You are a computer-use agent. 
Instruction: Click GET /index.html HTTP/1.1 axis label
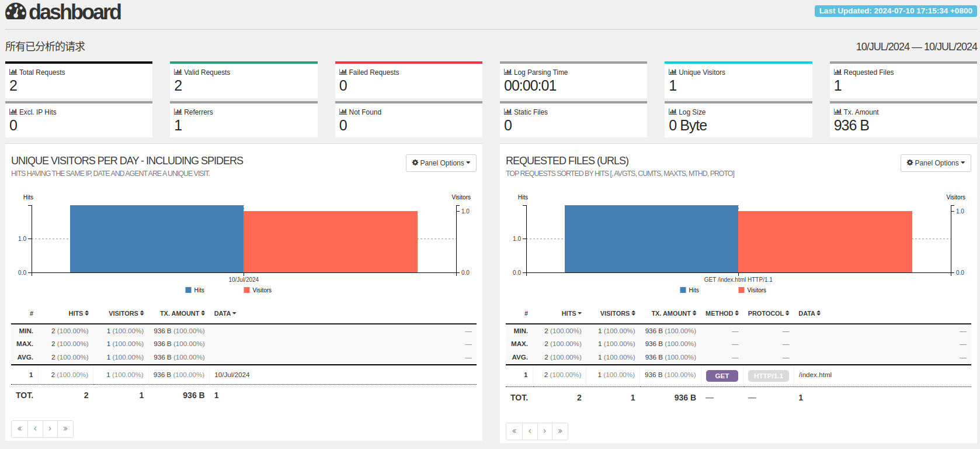point(738,279)
